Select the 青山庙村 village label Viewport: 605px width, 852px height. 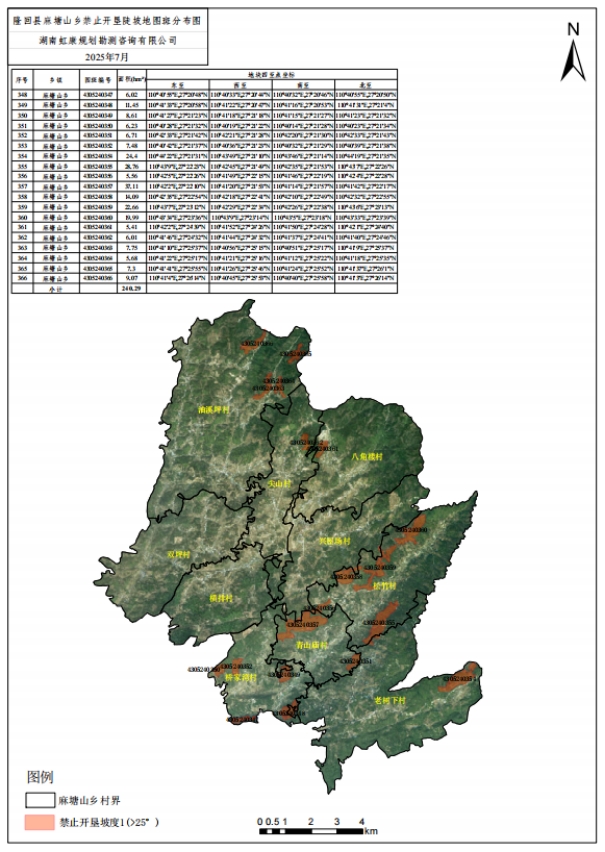pos(313,646)
